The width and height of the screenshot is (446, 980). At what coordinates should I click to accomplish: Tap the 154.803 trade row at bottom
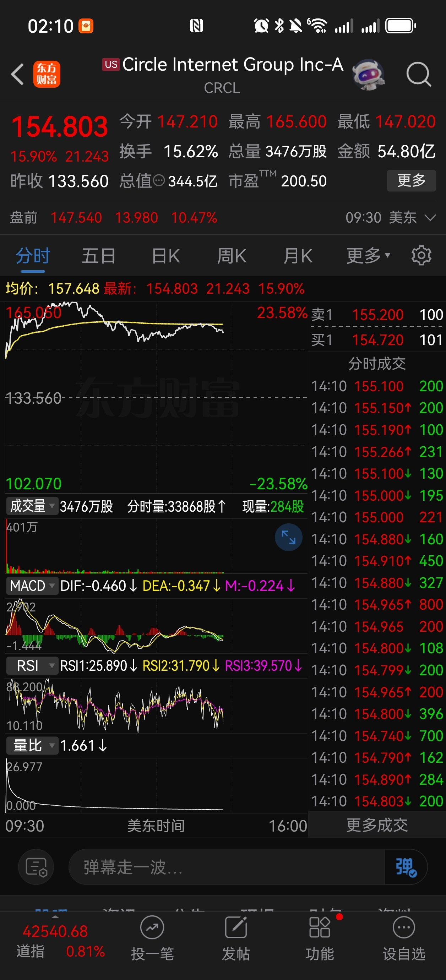coord(377,801)
